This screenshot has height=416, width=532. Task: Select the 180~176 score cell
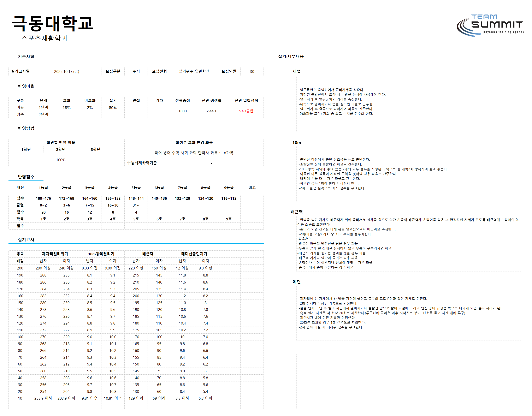(x=43, y=198)
